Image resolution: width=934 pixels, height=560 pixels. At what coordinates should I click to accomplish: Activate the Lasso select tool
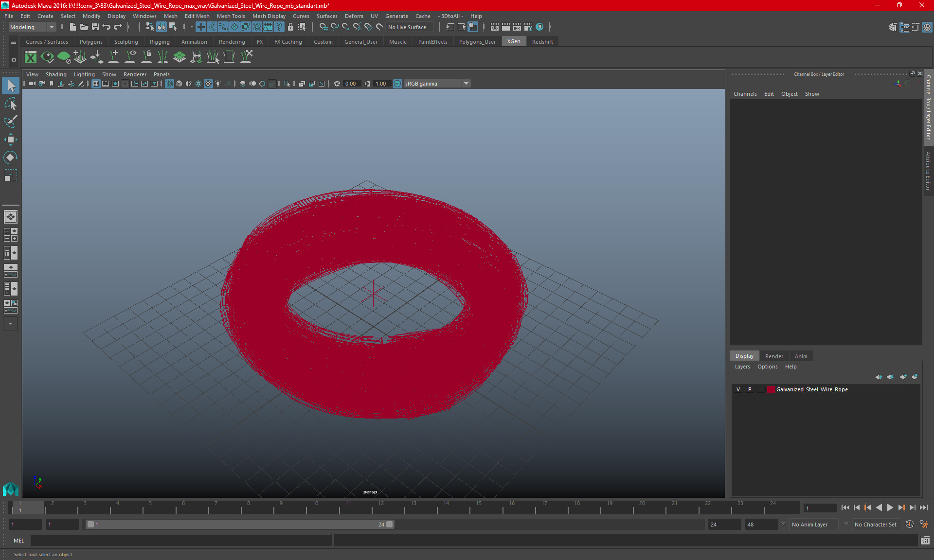(11, 104)
